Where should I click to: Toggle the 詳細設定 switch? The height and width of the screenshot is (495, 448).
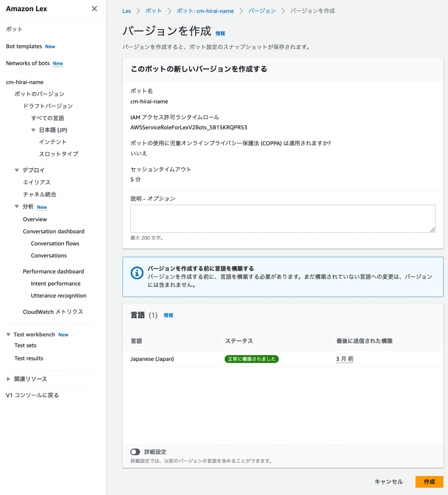click(135, 452)
